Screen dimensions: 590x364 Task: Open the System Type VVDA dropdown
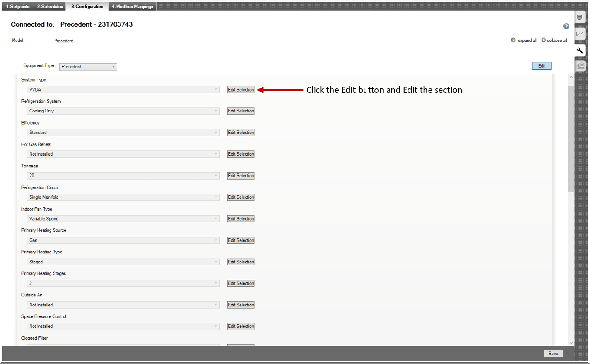123,89
